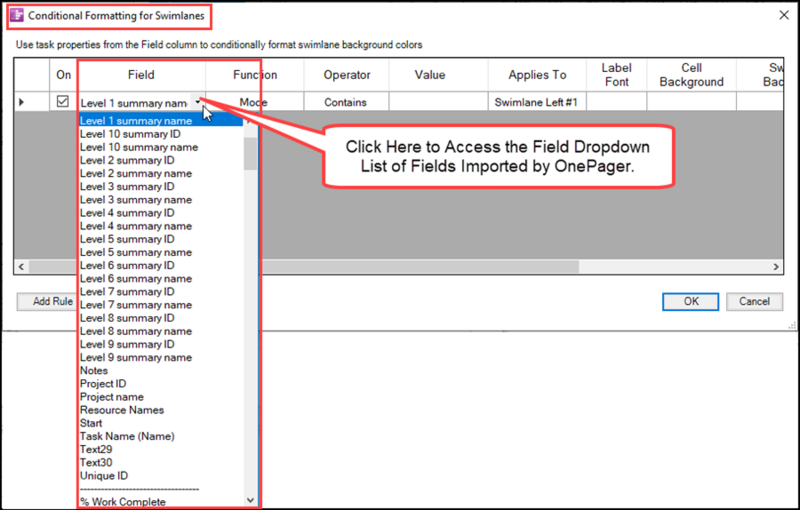This screenshot has height=510, width=800.
Task: Click the On column header
Action: click(63, 75)
